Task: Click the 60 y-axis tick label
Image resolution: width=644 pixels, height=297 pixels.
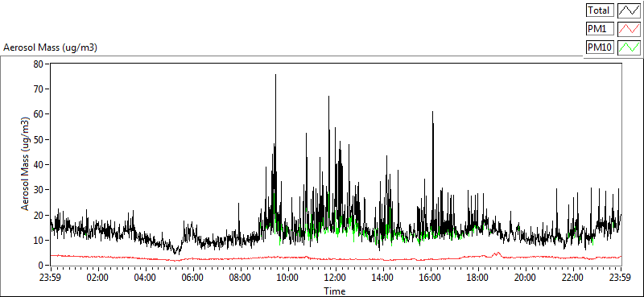Action: coord(39,114)
